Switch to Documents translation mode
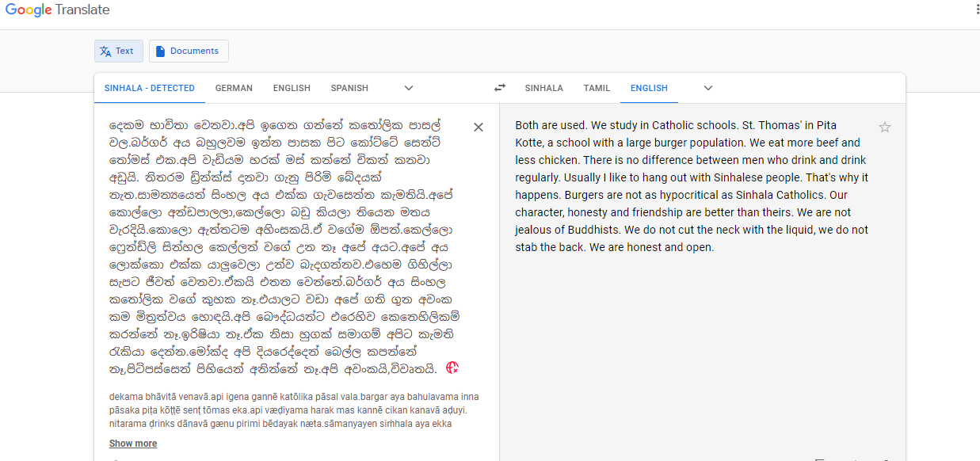This screenshot has height=461, width=980. pyautogui.click(x=189, y=51)
